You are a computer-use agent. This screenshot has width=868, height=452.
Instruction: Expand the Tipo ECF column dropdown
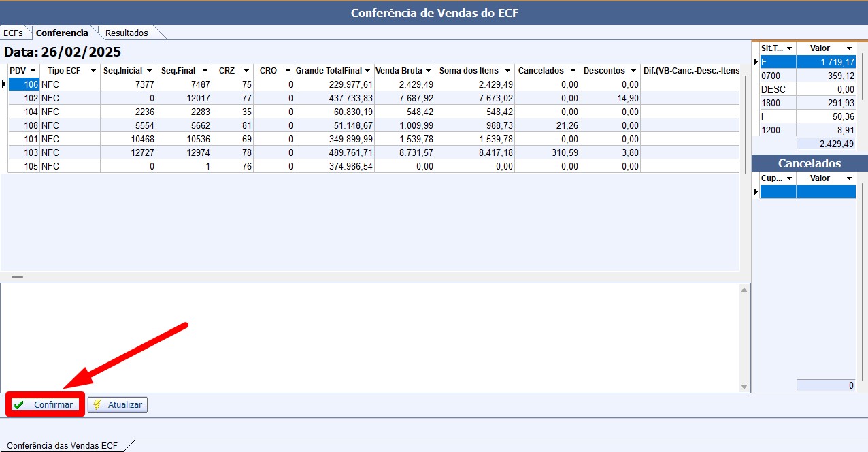tap(93, 71)
